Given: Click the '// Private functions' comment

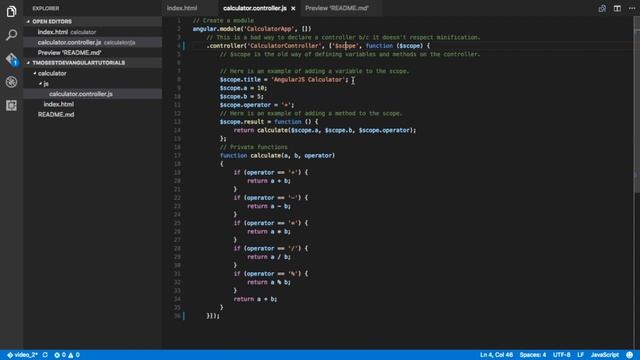Looking at the screenshot, I should [253, 147].
